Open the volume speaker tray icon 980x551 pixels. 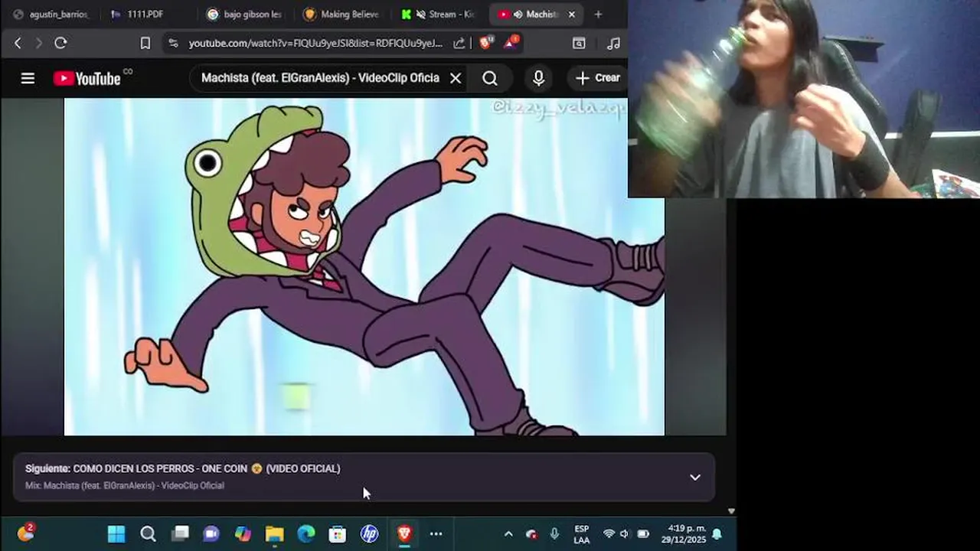(624, 533)
